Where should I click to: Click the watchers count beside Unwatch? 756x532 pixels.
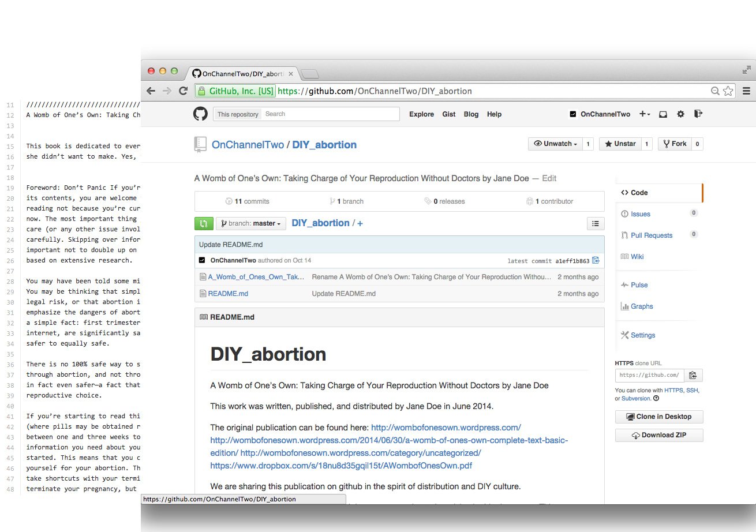(588, 144)
